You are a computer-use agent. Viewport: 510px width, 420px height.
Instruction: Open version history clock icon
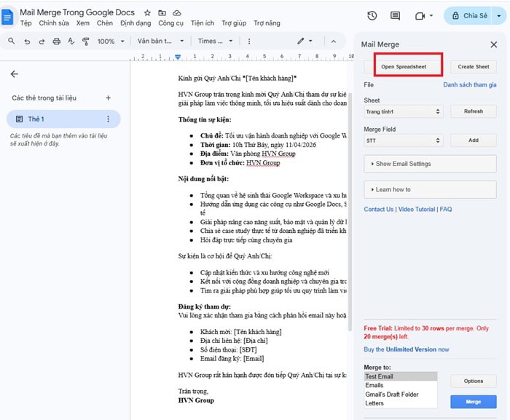tap(372, 15)
